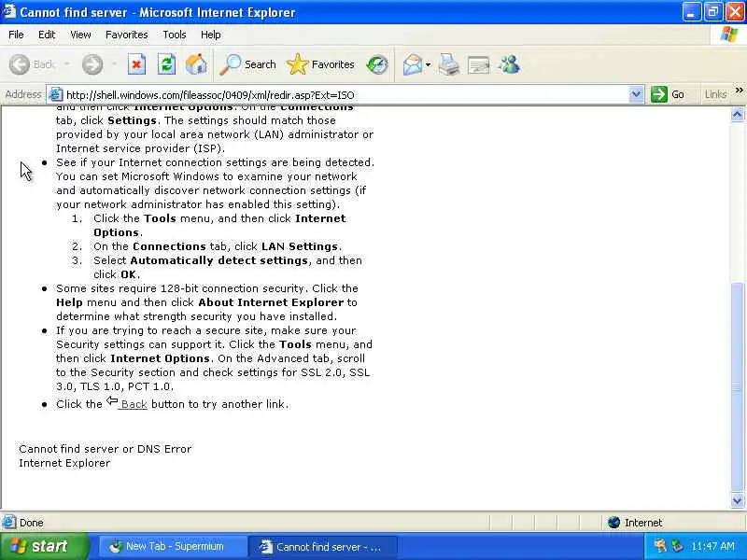The image size is (747, 560).
Task: Click the Done status page icon
Action: pos(8,523)
